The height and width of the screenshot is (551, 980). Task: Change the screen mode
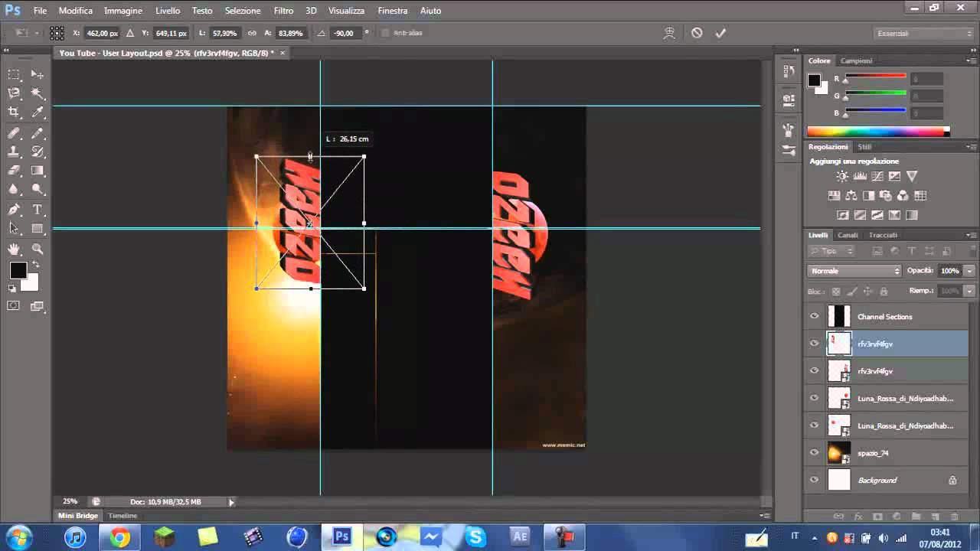[37, 306]
